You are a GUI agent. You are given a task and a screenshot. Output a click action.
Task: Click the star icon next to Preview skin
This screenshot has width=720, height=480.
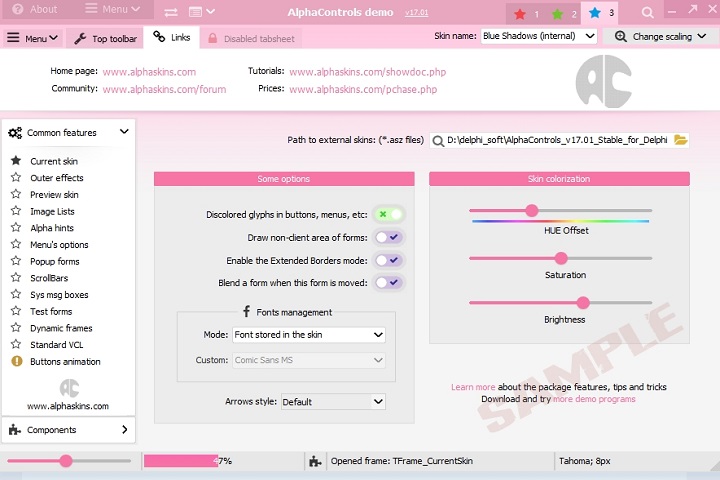click(16, 194)
